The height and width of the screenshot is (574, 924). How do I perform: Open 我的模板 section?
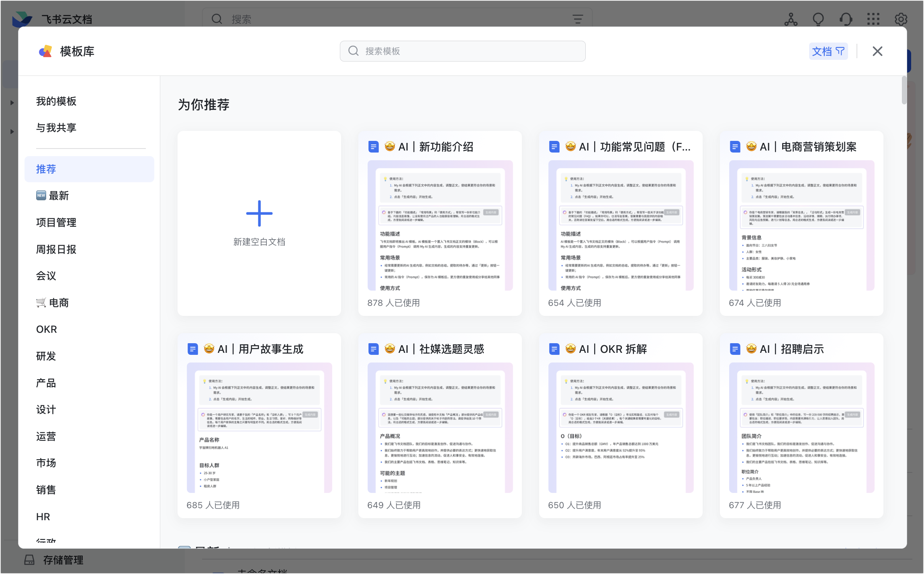[56, 101]
